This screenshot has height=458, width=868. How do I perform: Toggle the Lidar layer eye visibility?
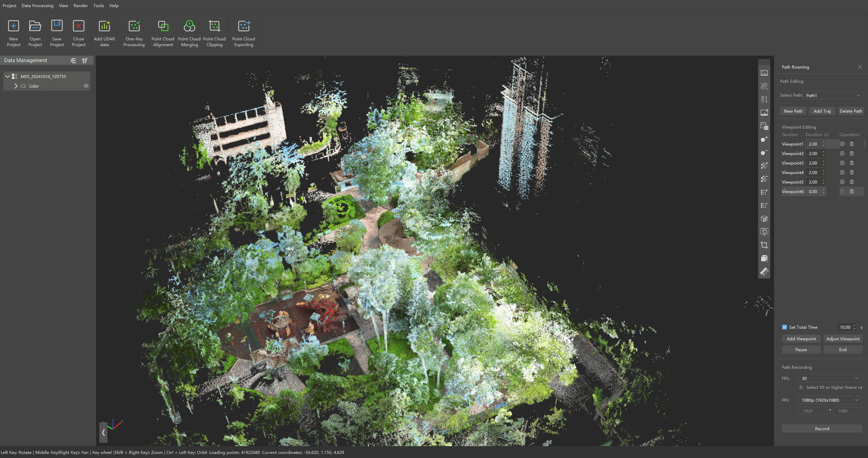pyautogui.click(x=86, y=86)
